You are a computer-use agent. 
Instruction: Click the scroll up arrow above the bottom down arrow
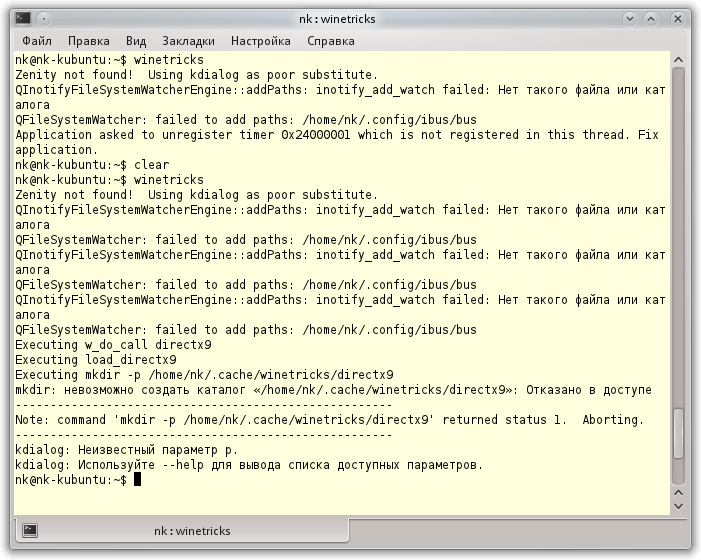coord(678,493)
